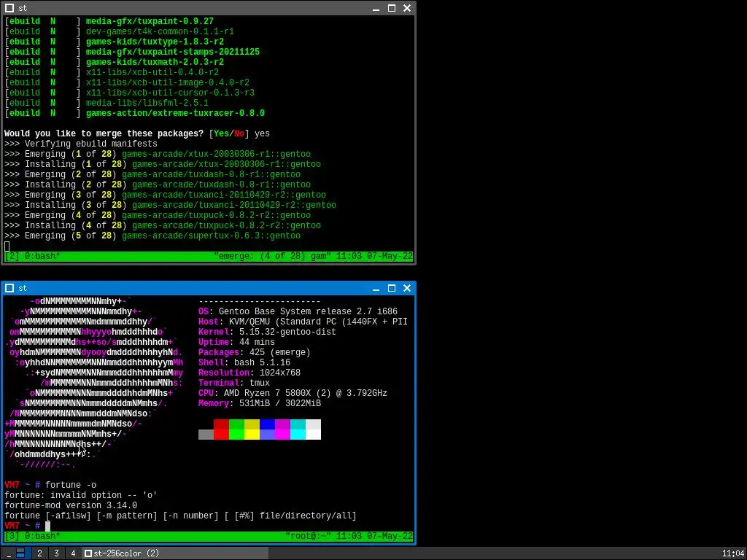The width and height of the screenshot is (747, 560).
Task: Click the 'Emerging (1 of 28)' xtux line
Action: coord(158,154)
